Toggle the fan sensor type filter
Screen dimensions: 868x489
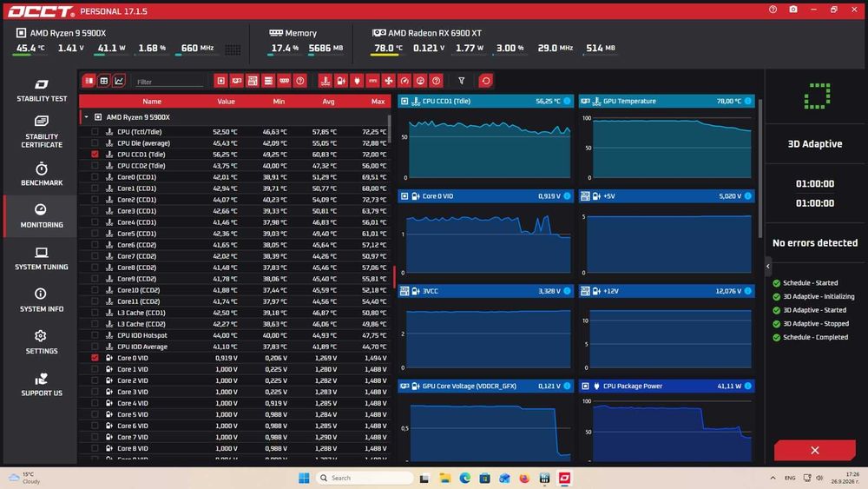pos(389,81)
